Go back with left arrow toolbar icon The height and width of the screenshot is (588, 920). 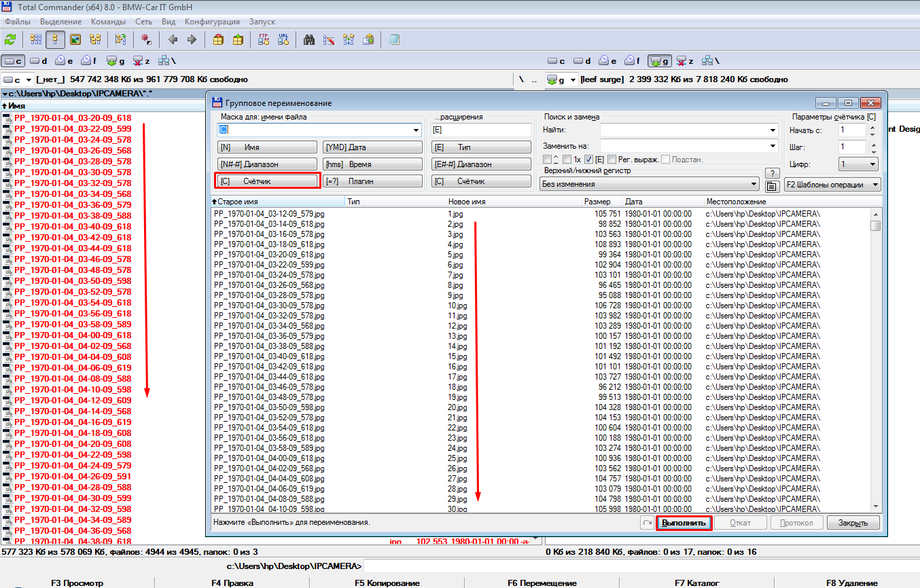pyautogui.click(x=173, y=39)
